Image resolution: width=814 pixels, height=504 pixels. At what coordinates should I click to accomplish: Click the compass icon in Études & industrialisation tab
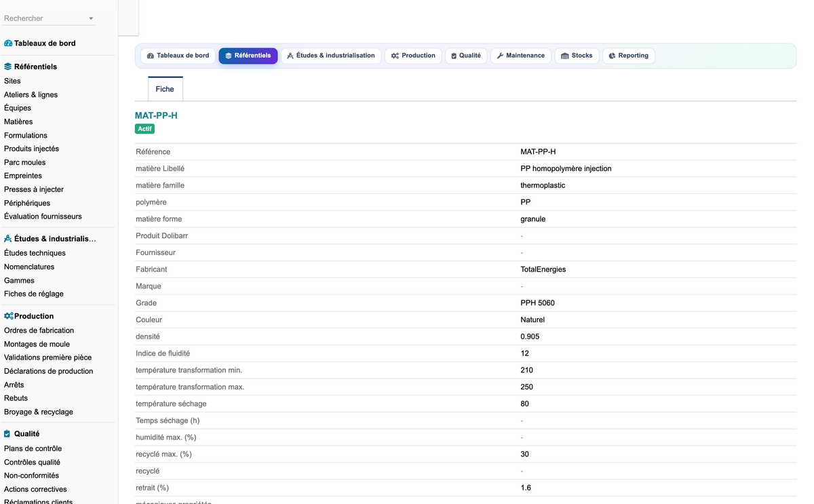click(x=290, y=56)
